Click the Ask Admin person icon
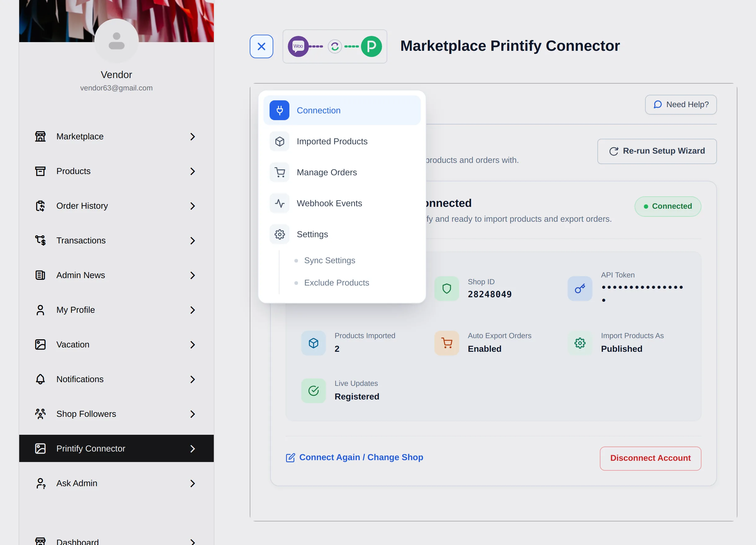 click(40, 483)
